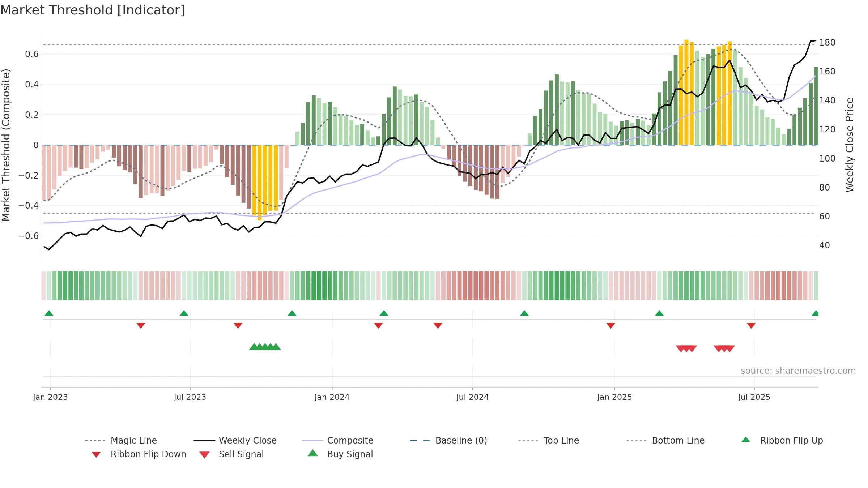Viewport: 868px width, 488px height.
Task: Click the 0.6 left axis tick label
Action: coord(32,54)
